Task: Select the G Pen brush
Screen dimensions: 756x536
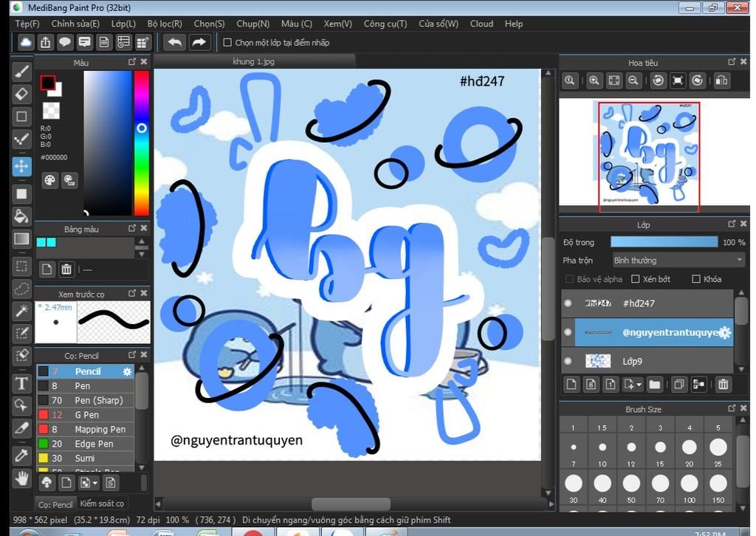Action: pyautogui.click(x=86, y=414)
